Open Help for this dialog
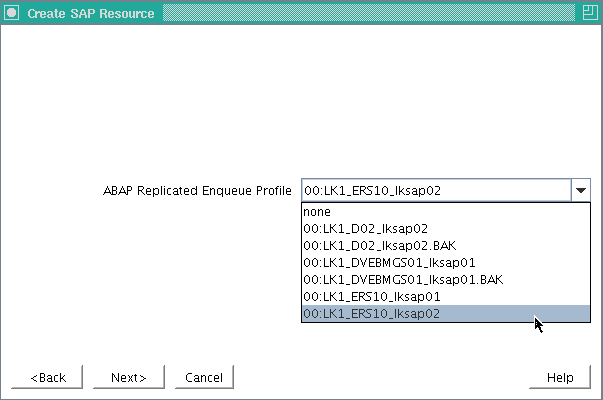The height and width of the screenshot is (400, 603). (560, 377)
